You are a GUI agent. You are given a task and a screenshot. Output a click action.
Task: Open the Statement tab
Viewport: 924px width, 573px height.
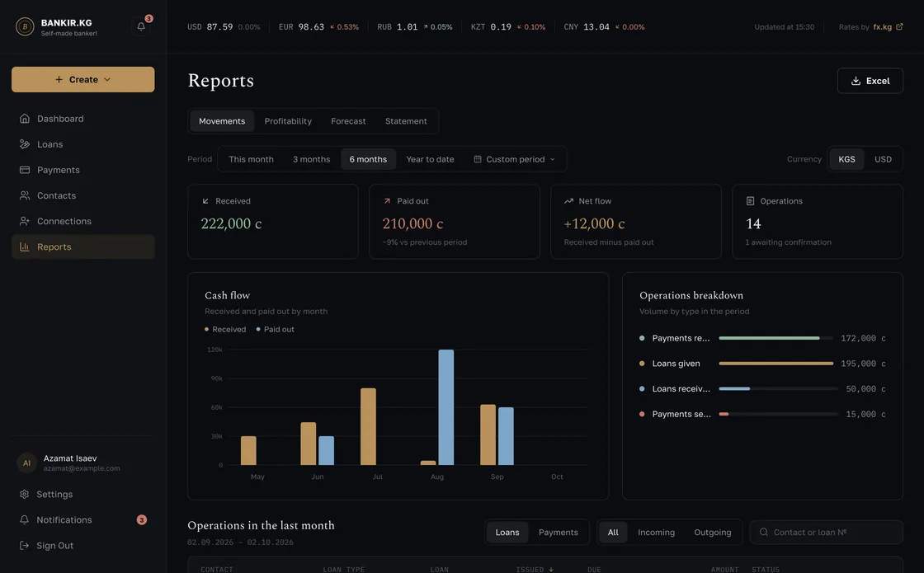(x=406, y=120)
